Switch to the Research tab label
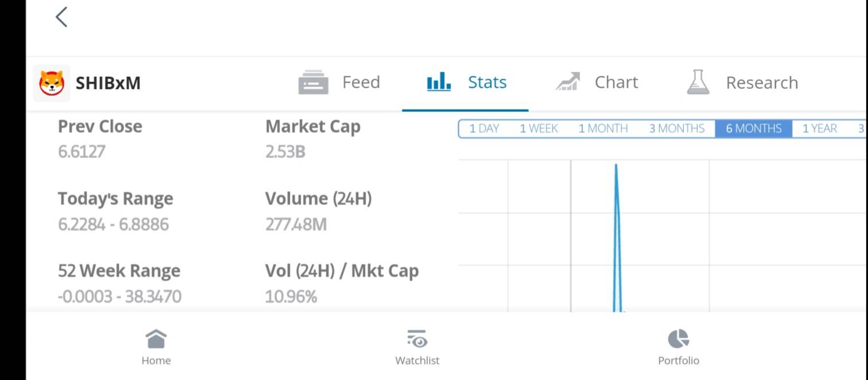The image size is (868, 380). pyautogui.click(x=762, y=83)
